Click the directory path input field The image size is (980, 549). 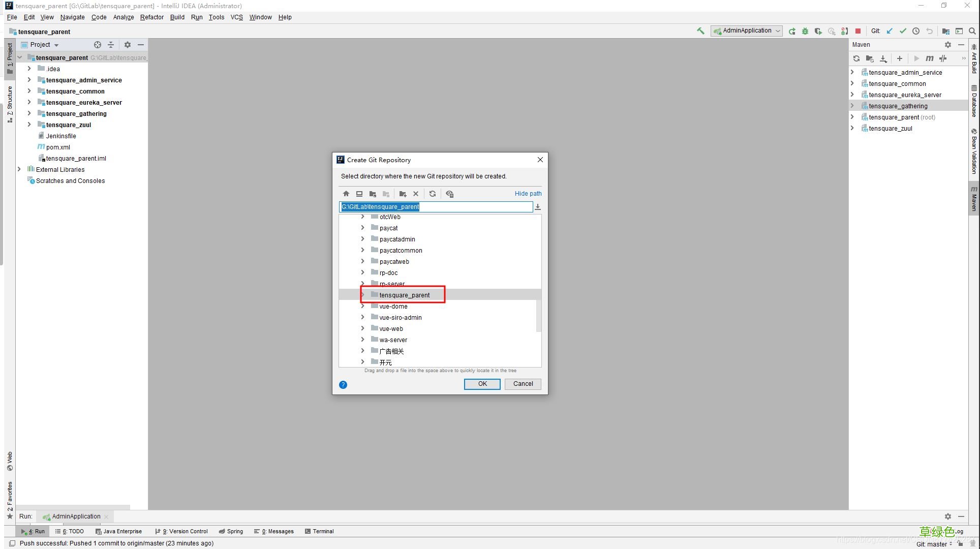point(436,207)
